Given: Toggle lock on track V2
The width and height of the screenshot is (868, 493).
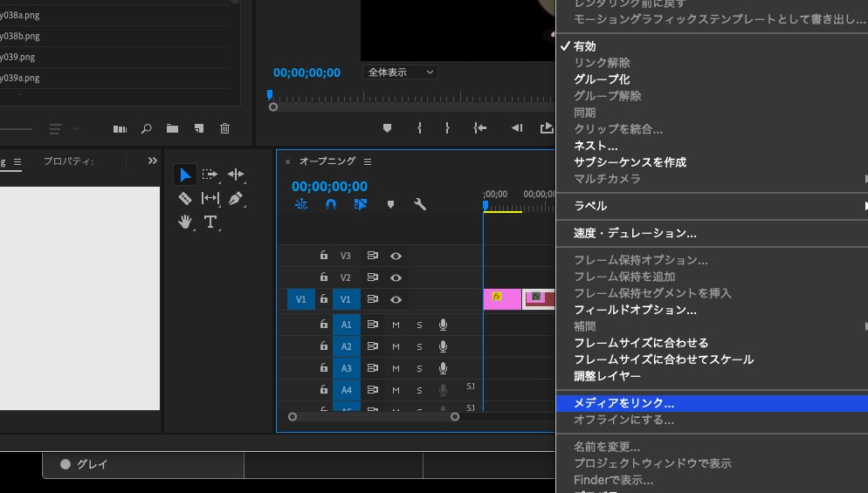Looking at the screenshot, I should [x=323, y=277].
